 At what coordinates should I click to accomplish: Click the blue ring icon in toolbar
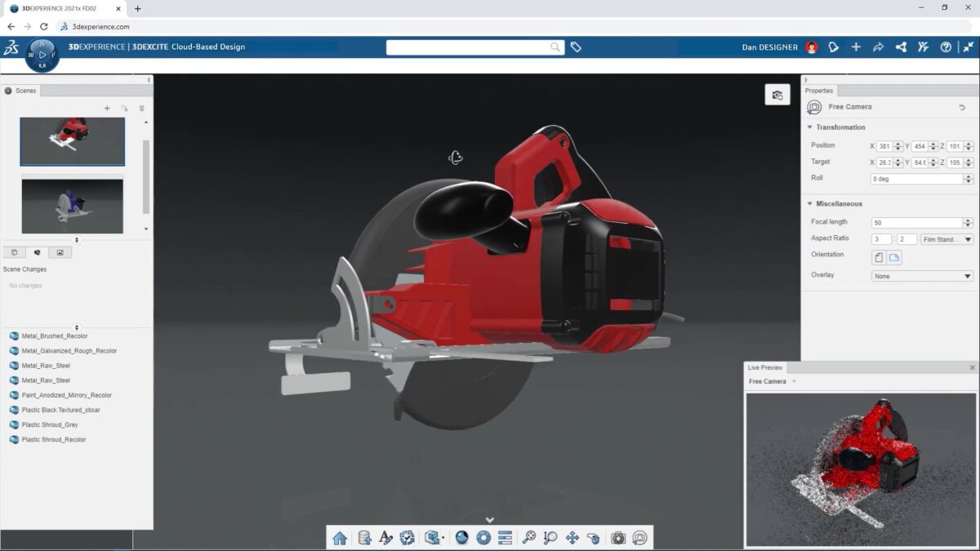click(483, 538)
